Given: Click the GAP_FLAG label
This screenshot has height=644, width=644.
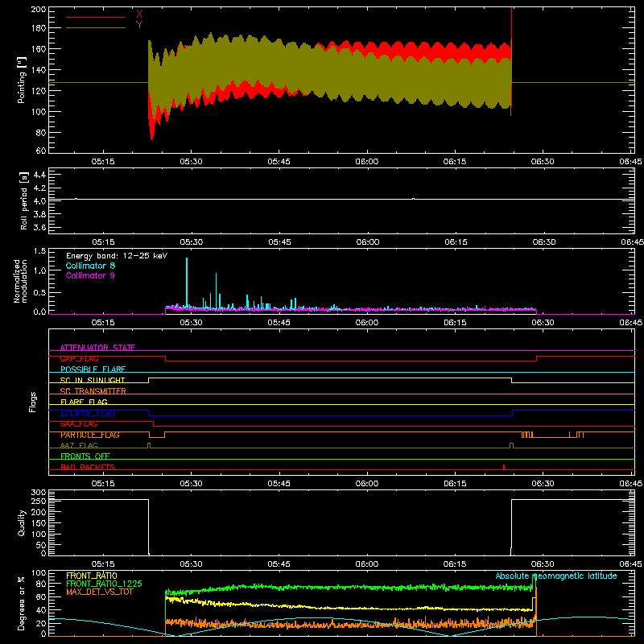Looking at the screenshot, I should (79, 358).
